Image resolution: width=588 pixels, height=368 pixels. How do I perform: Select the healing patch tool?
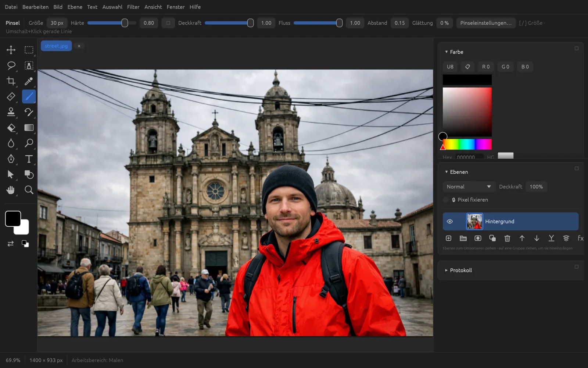(x=11, y=96)
